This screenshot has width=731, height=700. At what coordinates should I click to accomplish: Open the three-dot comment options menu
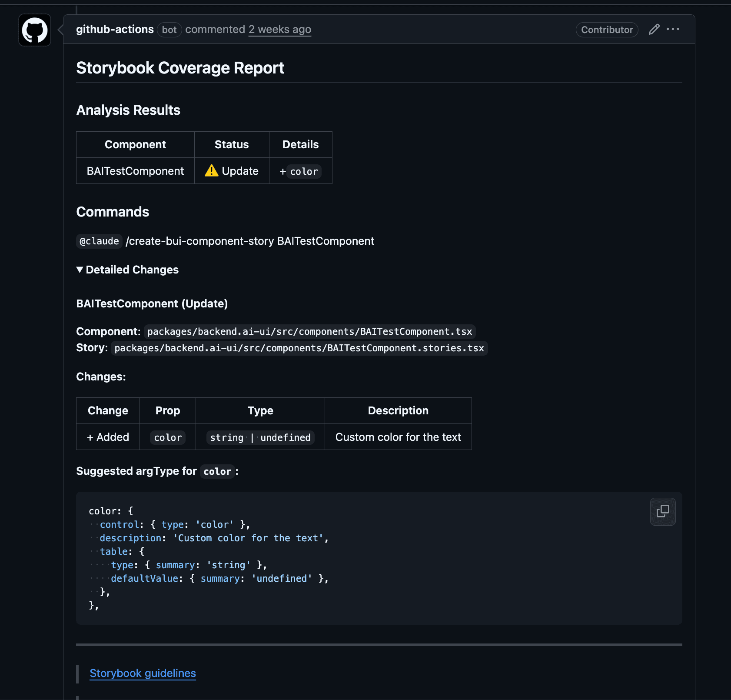click(x=673, y=29)
